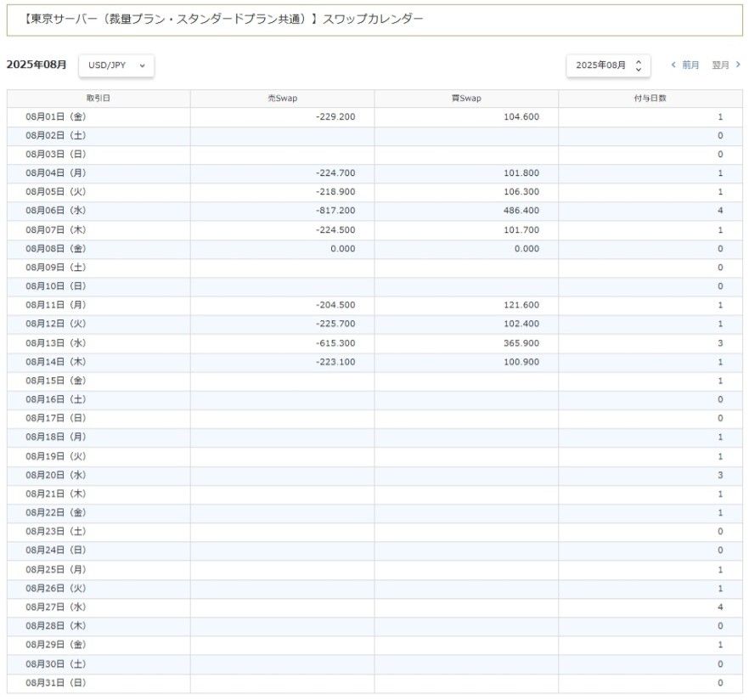
Task: Click the 付与日数 column header
Action: coord(650,98)
